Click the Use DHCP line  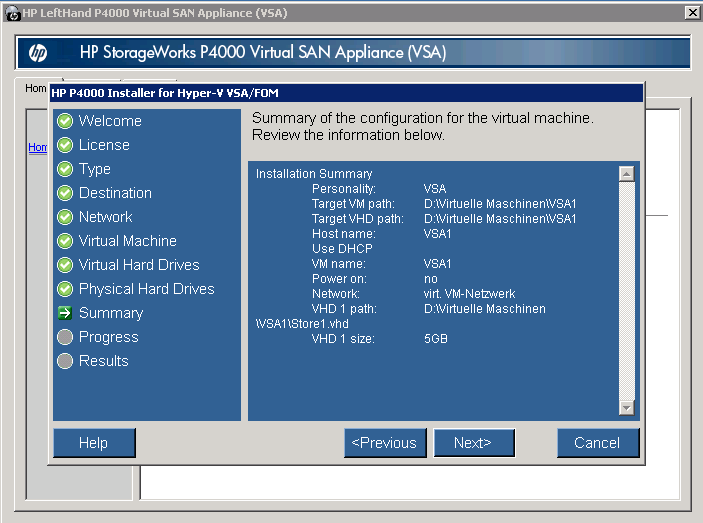pos(342,249)
